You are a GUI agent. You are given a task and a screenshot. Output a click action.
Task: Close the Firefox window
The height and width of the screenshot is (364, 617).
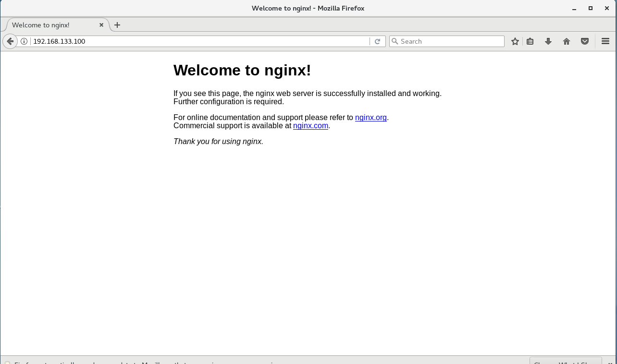point(607,8)
